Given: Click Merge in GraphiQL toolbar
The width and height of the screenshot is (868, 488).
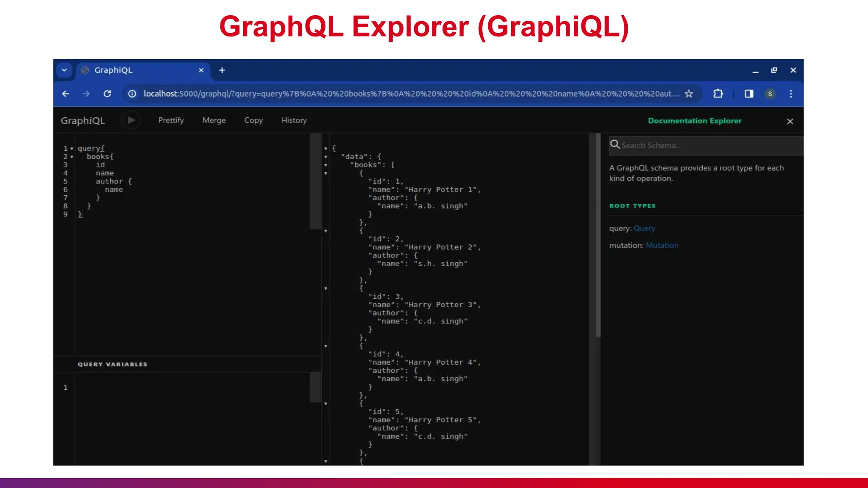Looking at the screenshot, I should pos(214,120).
